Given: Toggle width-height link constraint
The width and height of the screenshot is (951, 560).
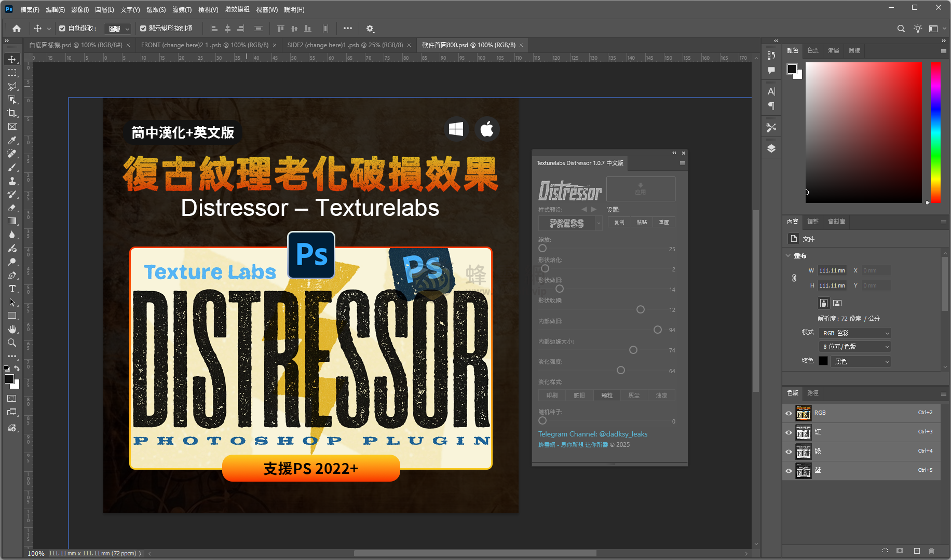Looking at the screenshot, I should [794, 278].
